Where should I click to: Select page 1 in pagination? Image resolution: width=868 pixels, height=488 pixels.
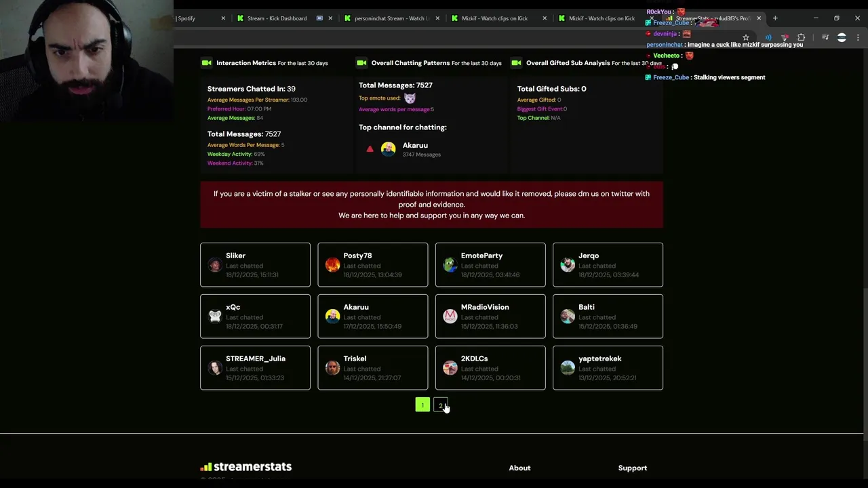click(422, 405)
